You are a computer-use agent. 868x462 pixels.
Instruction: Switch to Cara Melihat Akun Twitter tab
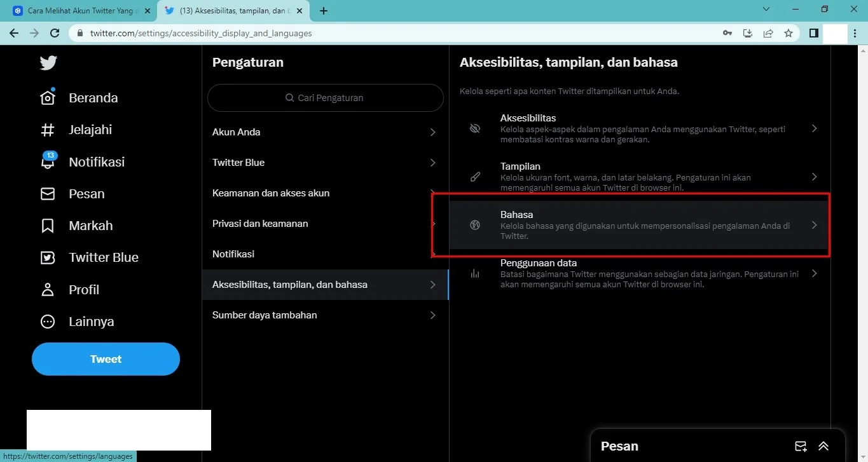click(81, 11)
